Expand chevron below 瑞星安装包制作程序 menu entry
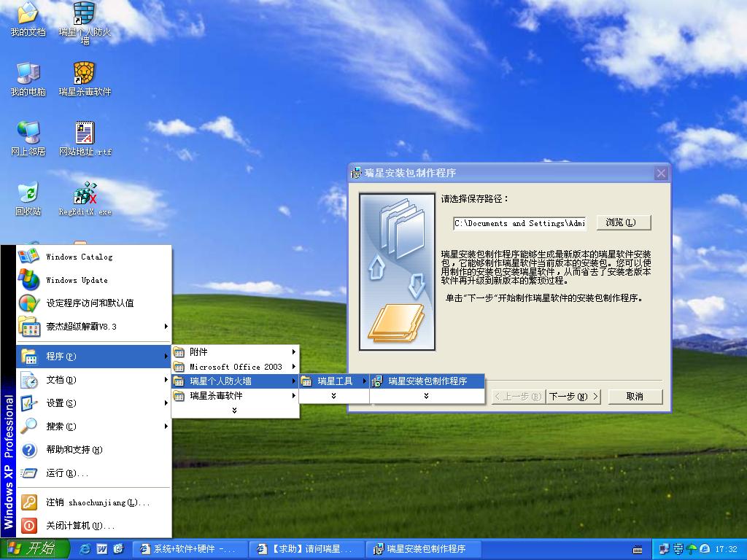The width and height of the screenshot is (747, 560). click(426, 396)
